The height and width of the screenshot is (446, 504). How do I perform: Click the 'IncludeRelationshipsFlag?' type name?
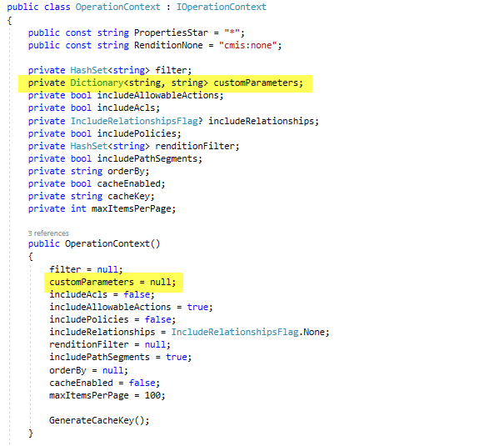pos(137,121)
